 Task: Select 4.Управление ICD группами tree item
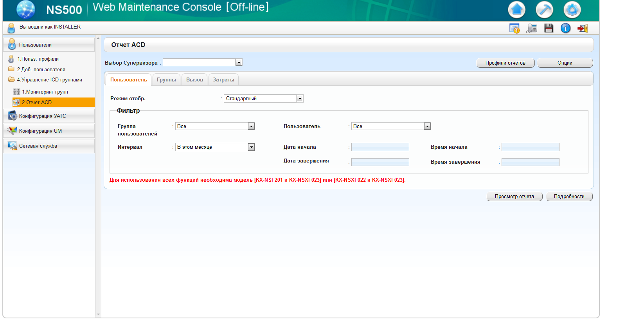point(50,80)
